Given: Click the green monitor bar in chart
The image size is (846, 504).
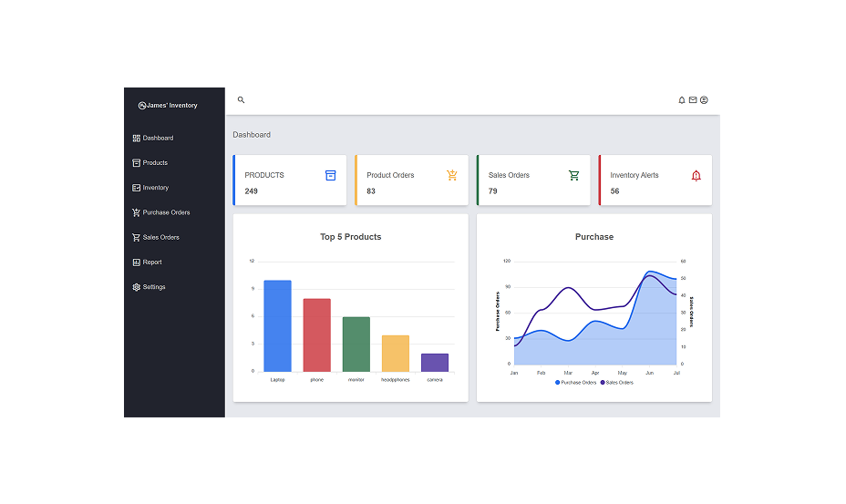Looking at the screenshot, I should click(356, 345).
